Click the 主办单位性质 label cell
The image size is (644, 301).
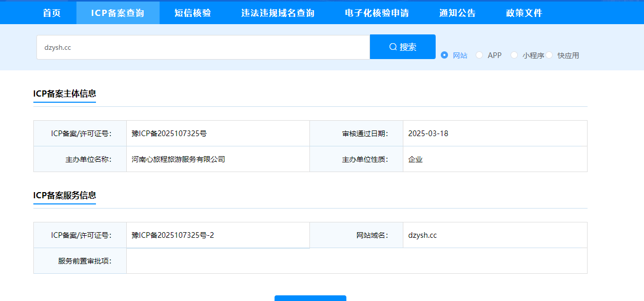point(356,159)
